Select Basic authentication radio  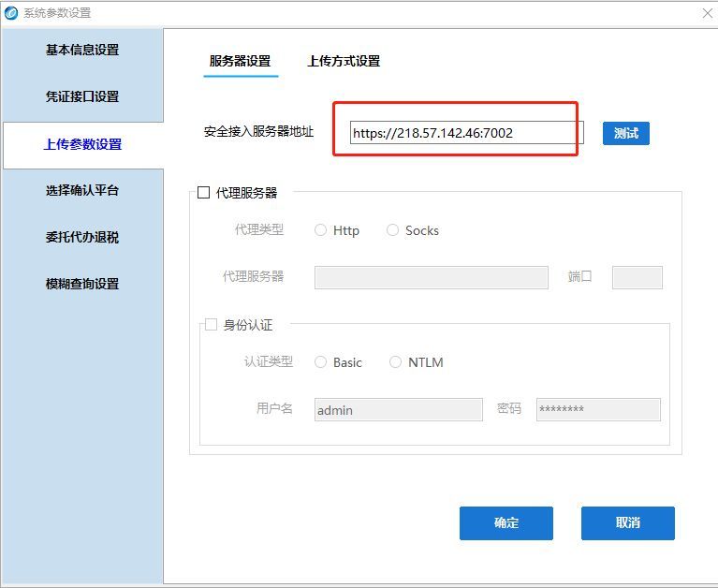320,362
